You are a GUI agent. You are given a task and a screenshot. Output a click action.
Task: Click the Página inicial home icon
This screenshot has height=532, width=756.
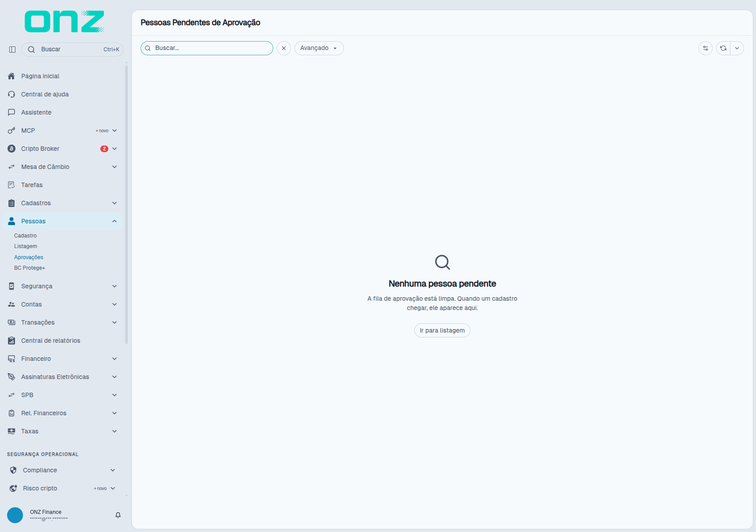[x=11, y=76]
